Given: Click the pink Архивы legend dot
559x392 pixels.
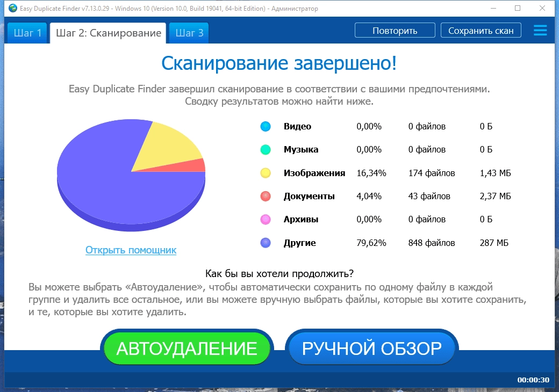Looking at the screenshot, I should pos(266,219).
